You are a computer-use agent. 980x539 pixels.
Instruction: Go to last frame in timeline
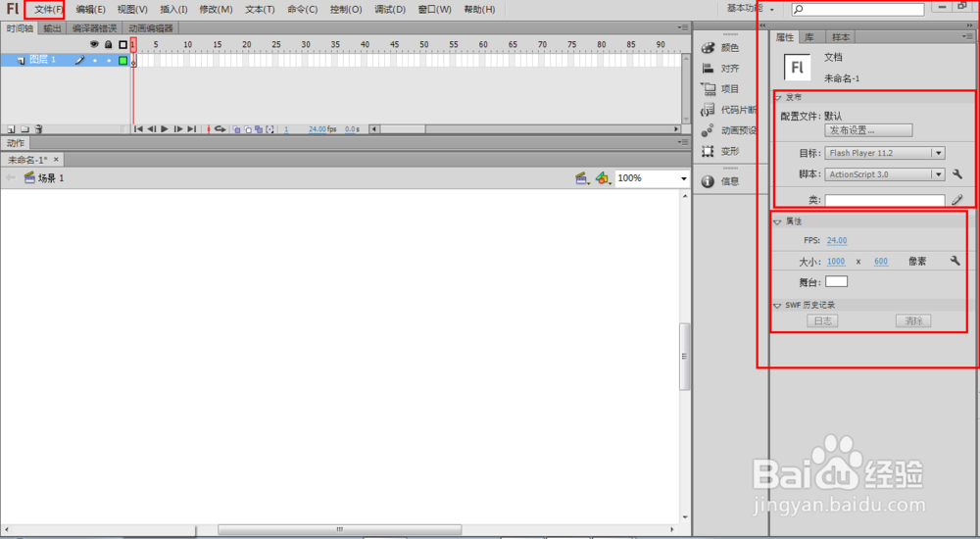[191, 128]
